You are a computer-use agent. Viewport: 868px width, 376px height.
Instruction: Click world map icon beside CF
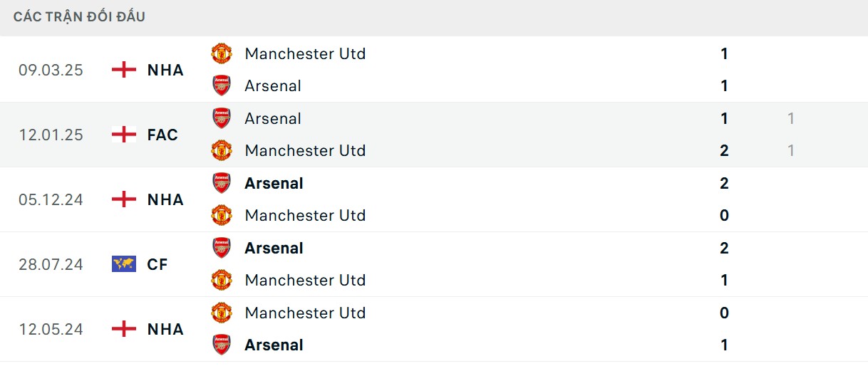coord(124,264)
